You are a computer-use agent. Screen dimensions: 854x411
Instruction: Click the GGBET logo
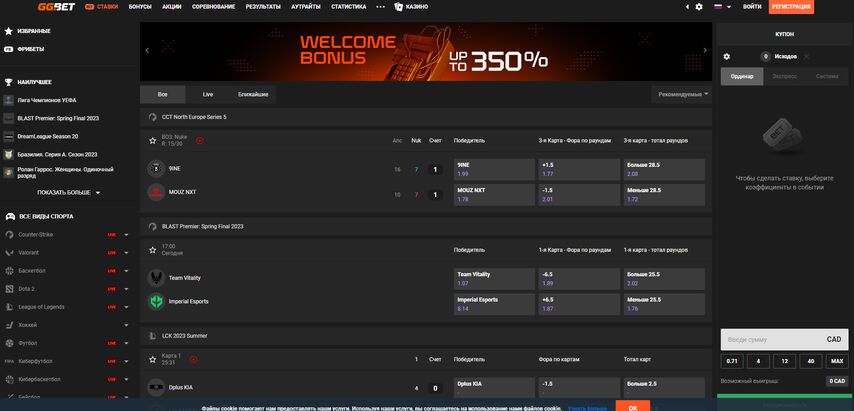click(56, 7)
